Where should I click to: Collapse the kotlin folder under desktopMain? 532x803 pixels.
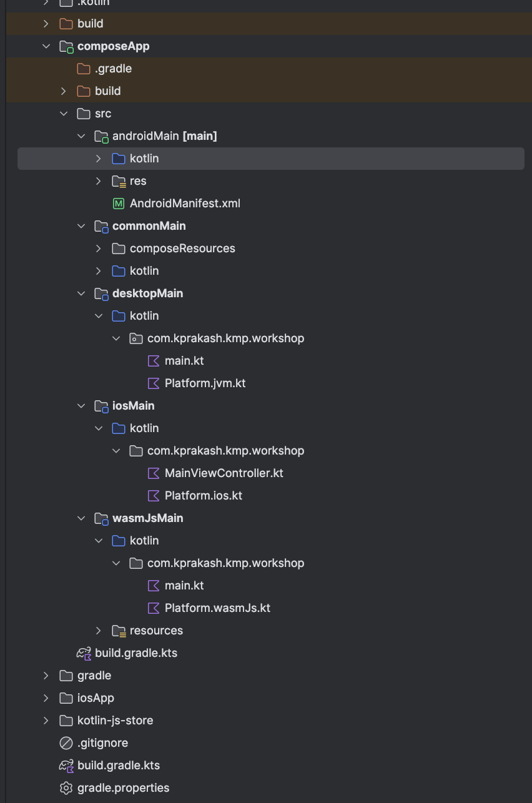(x=99, y=316)
